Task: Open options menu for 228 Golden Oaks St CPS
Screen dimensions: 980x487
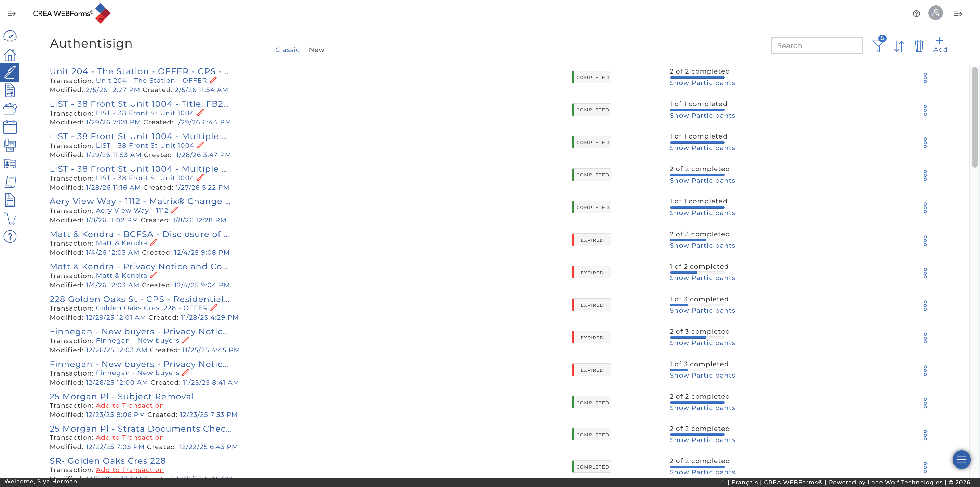Action: tap(925, 305)
